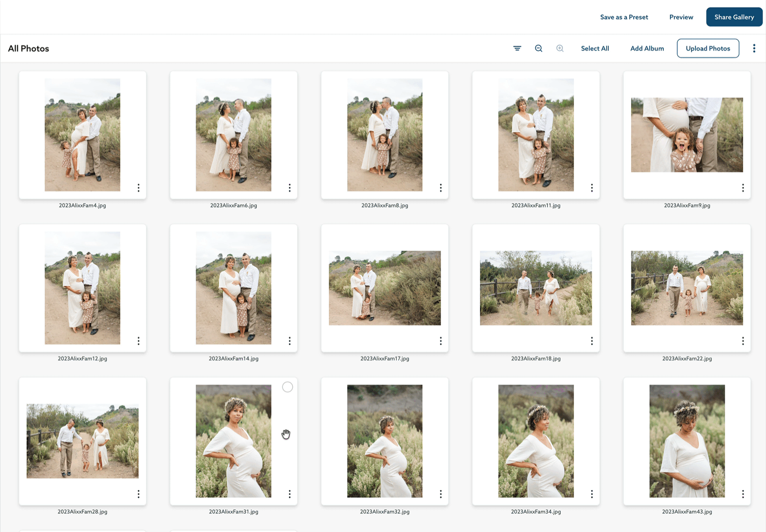Open the 2023AlixxFam18.jpg photo thumbnail
Screen dimensions: 766x532
[536, 288]
